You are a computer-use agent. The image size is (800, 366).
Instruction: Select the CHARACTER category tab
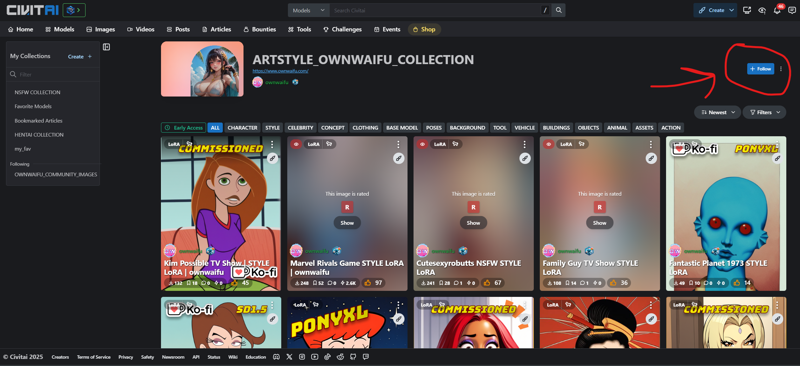[242, 128]
